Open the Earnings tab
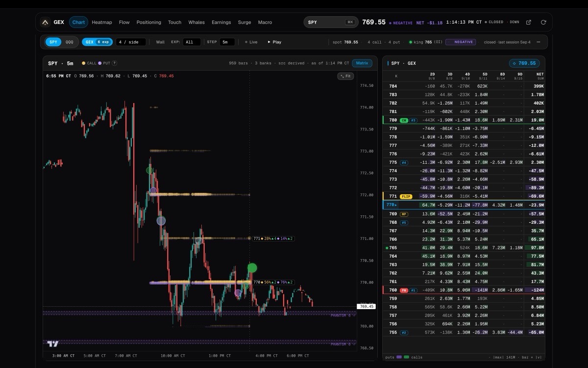Viewport: 588px width, 368px height. coord(221,22)
